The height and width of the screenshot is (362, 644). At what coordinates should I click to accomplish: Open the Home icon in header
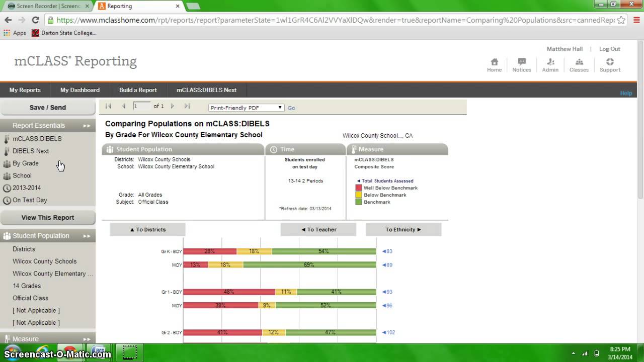494,65
